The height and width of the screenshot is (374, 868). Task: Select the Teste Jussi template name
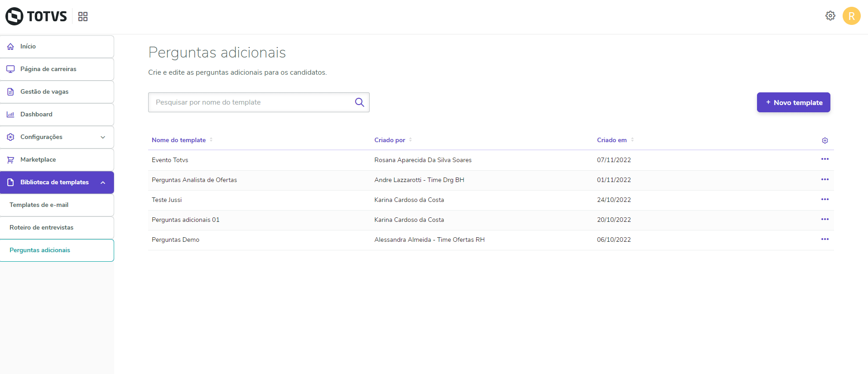(x=167, y=200)
